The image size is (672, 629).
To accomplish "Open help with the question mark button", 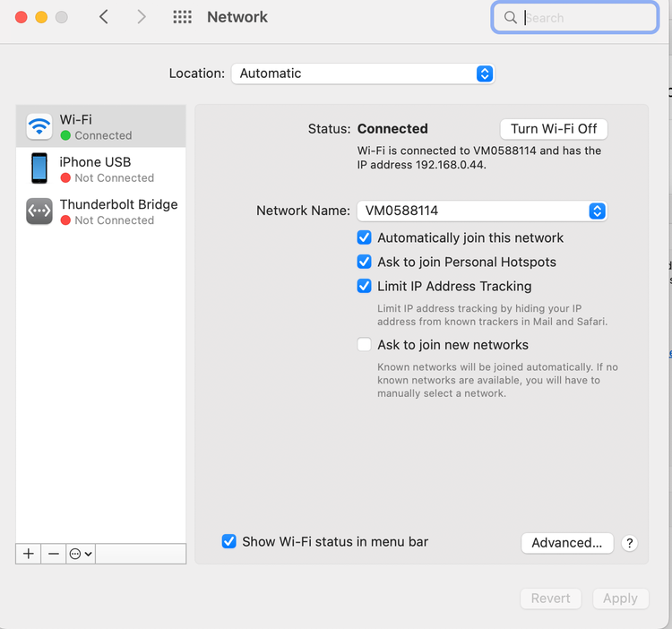I will (629, 543).
